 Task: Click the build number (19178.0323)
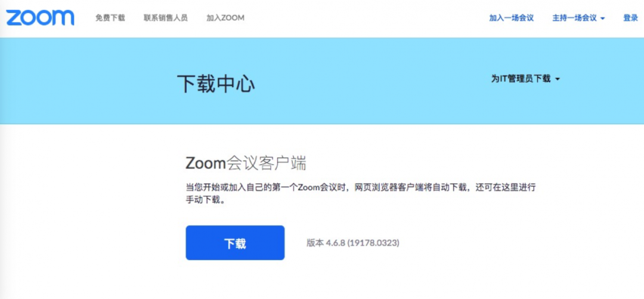(x=373, y=243)
